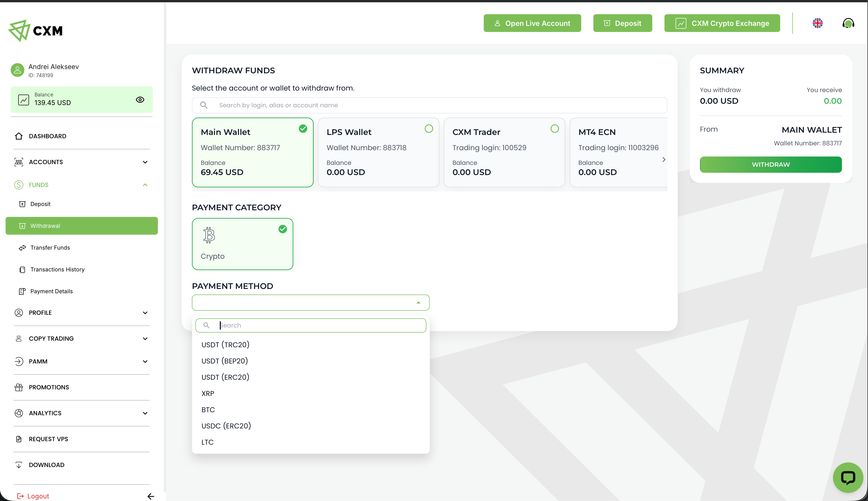The image size is (868, 501).
Task: Select the MT4 ECN account card
Action: click(x=618, y=152)
